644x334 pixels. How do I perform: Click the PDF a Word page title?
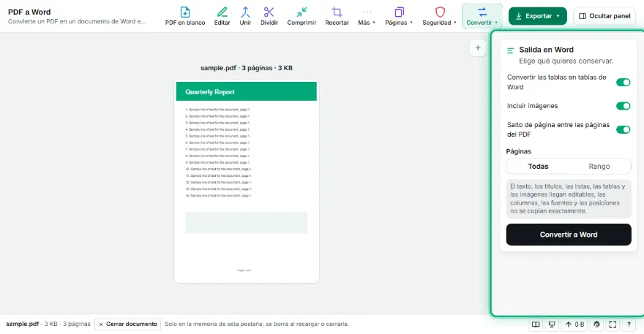(29, 12)
